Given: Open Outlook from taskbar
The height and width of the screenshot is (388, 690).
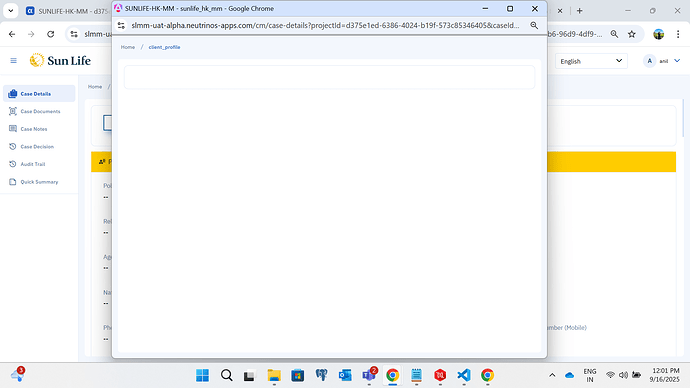Looking at the screenshot, I should pyautogui.click(x=345, y=375).
